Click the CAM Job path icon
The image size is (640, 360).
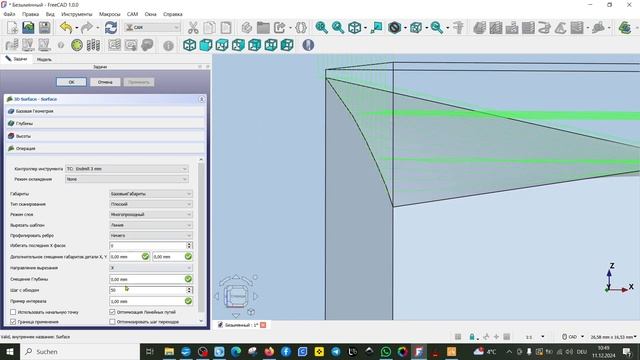12,45
